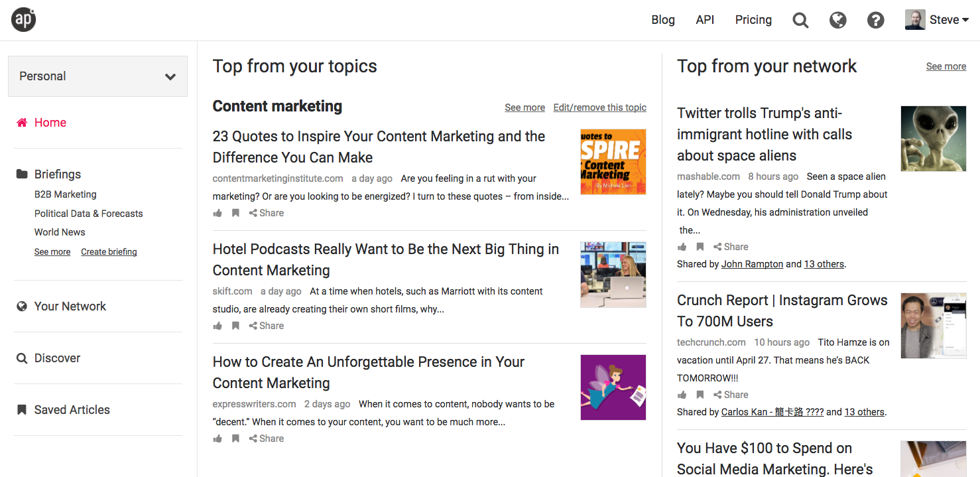Share the Hotel Podcasts article
The image size is (980, 477).
[x=267, y=326]
